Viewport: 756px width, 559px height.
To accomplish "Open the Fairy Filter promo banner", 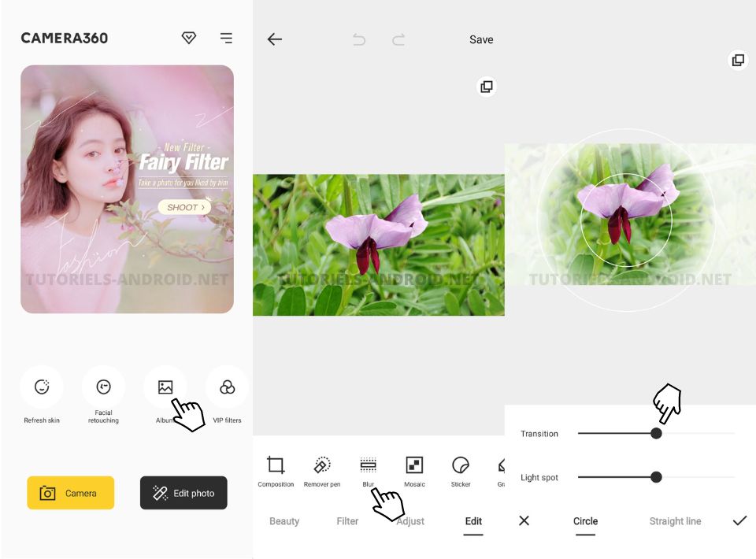I will pos(128,189).
